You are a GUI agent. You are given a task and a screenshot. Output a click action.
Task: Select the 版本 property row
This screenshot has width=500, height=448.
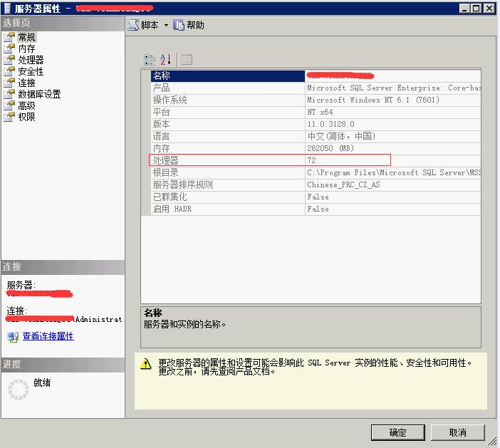316,124
